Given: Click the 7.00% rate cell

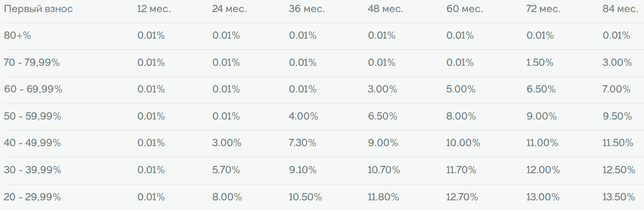Looking at the screenshot, I should pos(616,89).
